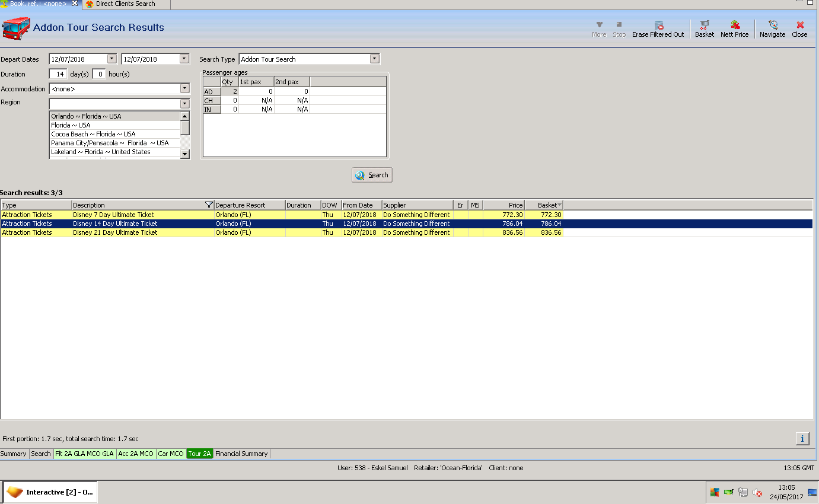Open the Interactive [2] taskbar button
The height and width of the screenshot is (504, 819).
[x=50, y=492]
